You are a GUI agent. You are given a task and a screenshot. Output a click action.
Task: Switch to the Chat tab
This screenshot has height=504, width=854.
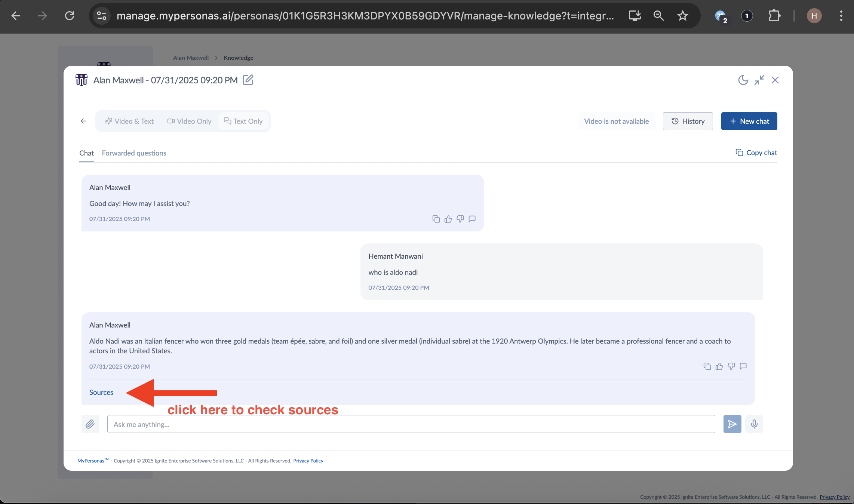86,153
